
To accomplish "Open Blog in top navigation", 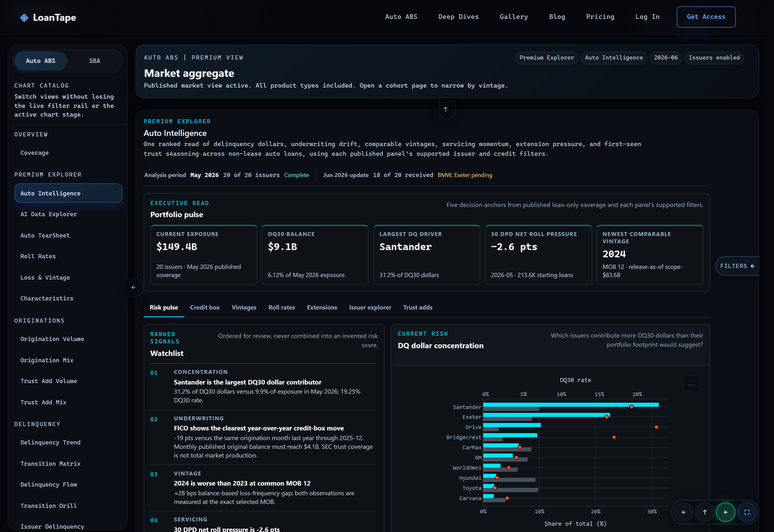I will click(x=557, y=17).
